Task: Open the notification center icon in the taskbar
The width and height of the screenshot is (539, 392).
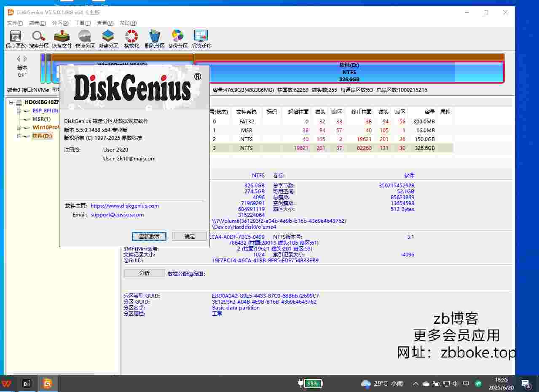Action: [526, 384]
